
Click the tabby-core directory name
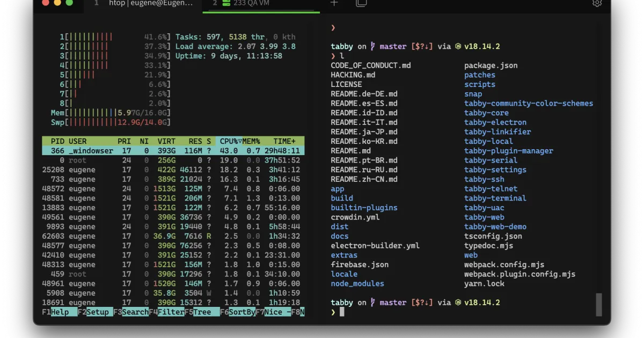(x=486, y=113)
